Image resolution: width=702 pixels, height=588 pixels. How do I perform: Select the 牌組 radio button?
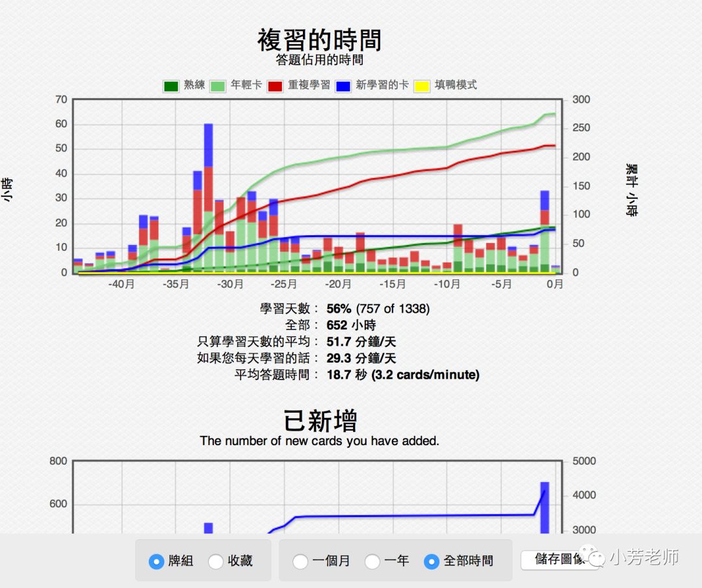(156, 561)
